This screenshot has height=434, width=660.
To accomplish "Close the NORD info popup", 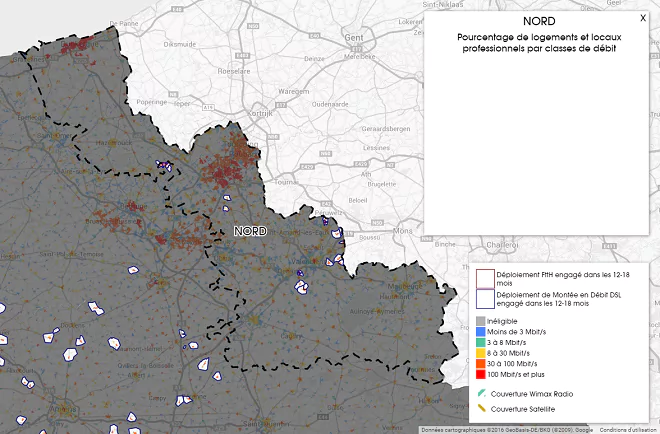I will click(642, 18).
